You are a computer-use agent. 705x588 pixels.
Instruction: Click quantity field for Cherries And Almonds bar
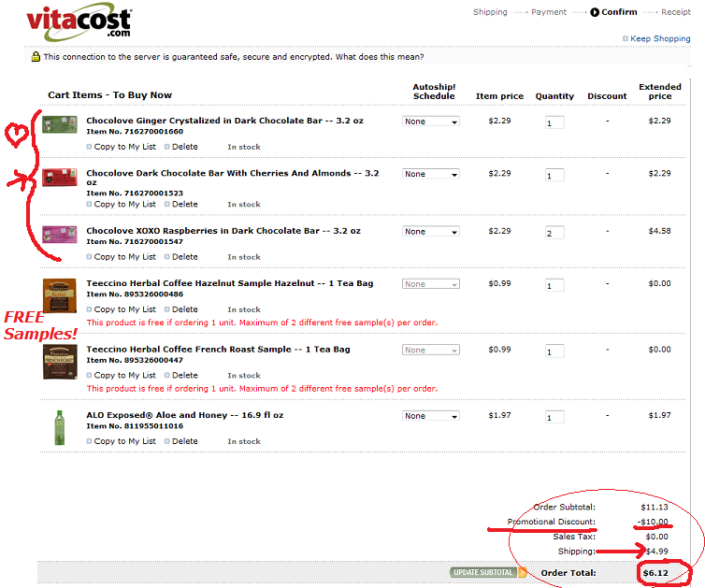(554, 176)
